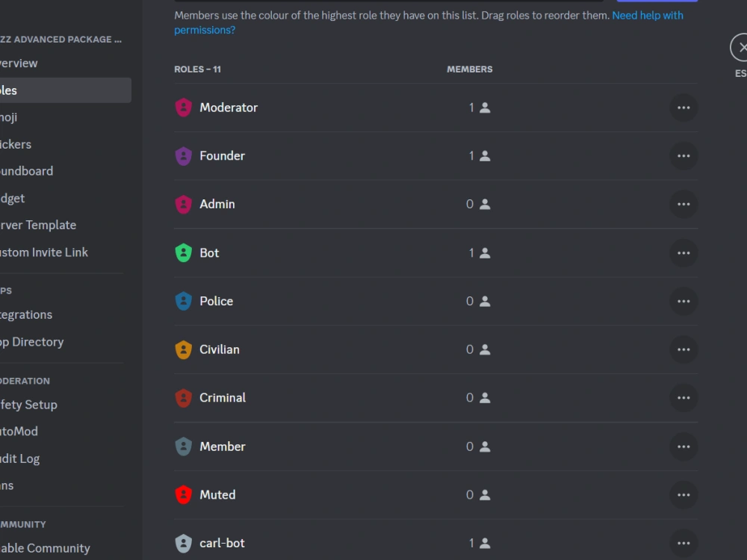Click the Founder purple role colour shield
Viewport: 747px width, 560px height.
183,155
